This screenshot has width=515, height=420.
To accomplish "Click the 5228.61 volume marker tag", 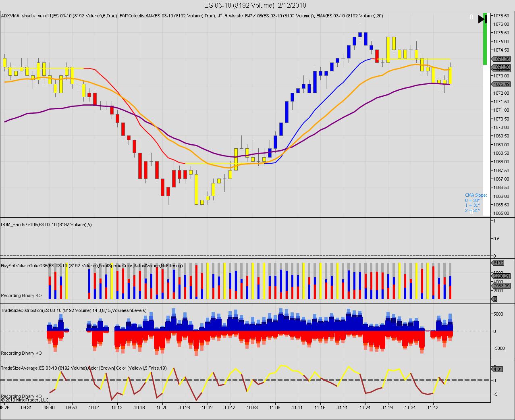I will (x=501, y=276).
